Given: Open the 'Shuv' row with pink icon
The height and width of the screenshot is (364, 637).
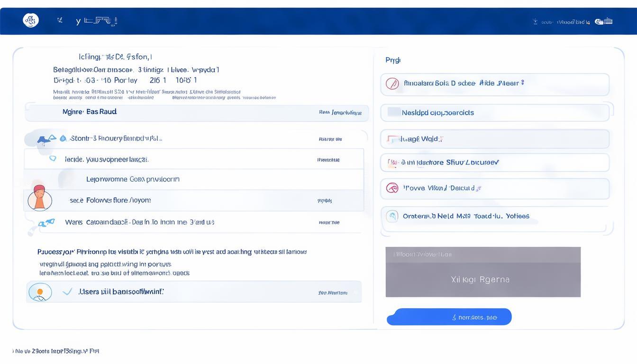Looking at the screenshot, I should tap(494, 163).
